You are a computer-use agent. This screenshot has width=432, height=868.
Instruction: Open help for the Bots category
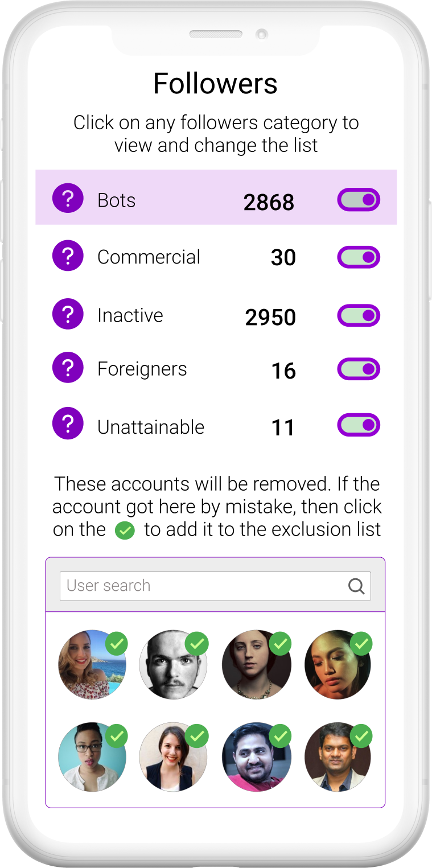pos(68,198)
